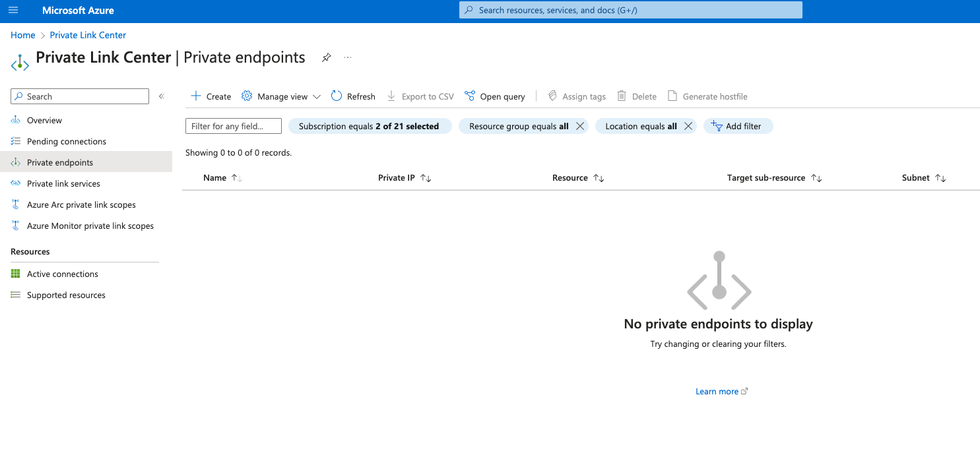980x457 pixels.
Task: Open the Azure portal hamburger menu
Action: tap(13, 10)
